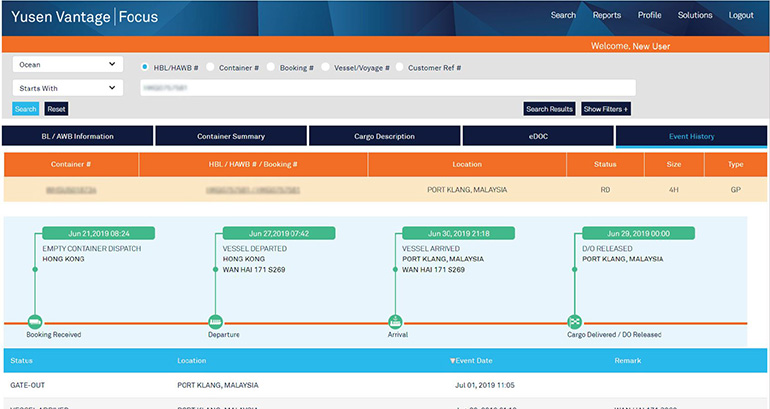Open the Cargo Description tab
This screenshot has height=409, width=770.
coord(384,136)
